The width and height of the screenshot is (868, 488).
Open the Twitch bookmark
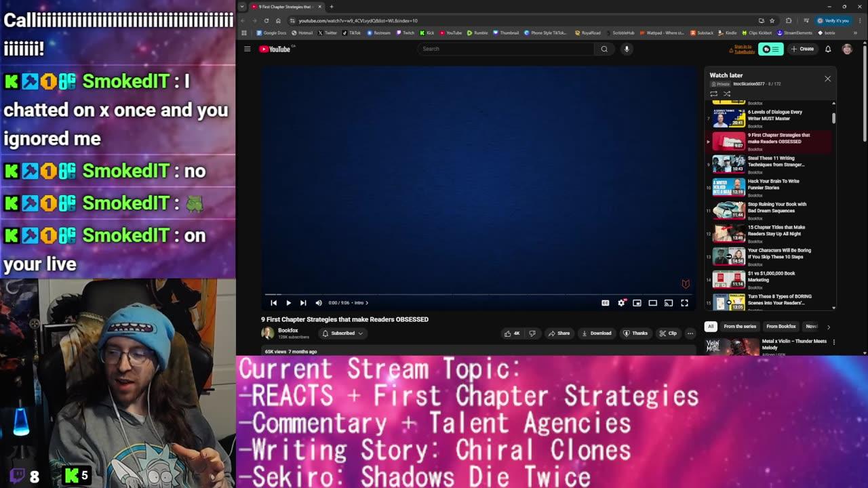(x=406, y=33)
